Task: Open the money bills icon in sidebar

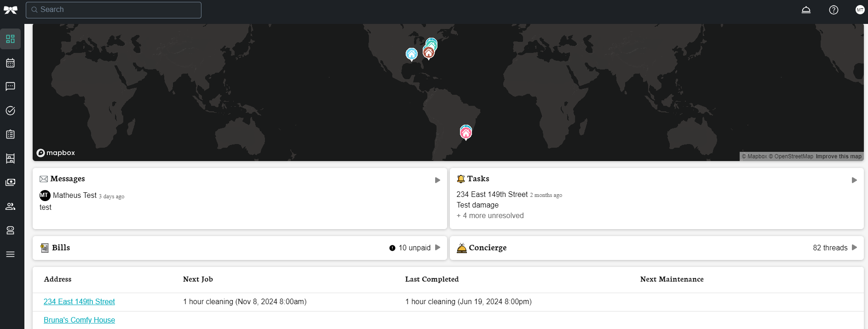Action: (x=10, y=182)
